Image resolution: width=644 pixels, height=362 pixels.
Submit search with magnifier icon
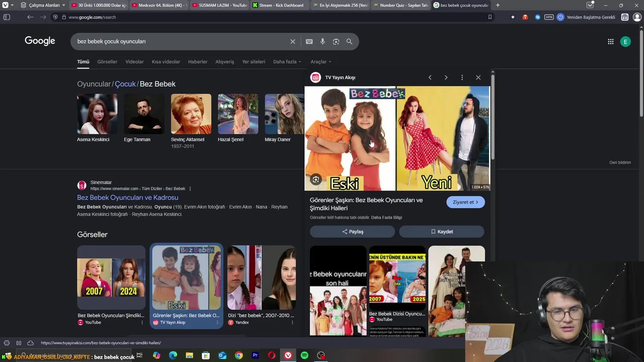[x=349, y=42]
